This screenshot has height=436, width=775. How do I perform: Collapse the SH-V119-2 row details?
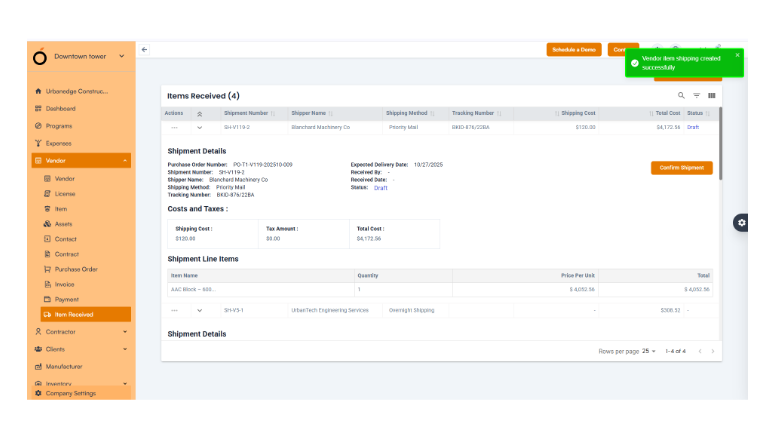199,128
